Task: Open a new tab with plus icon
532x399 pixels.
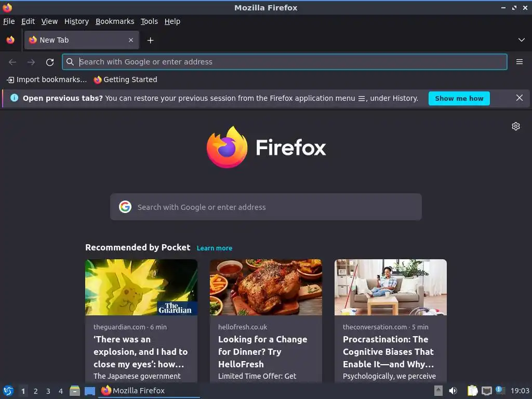Action: pyautogui.click(x=150, y=41)
